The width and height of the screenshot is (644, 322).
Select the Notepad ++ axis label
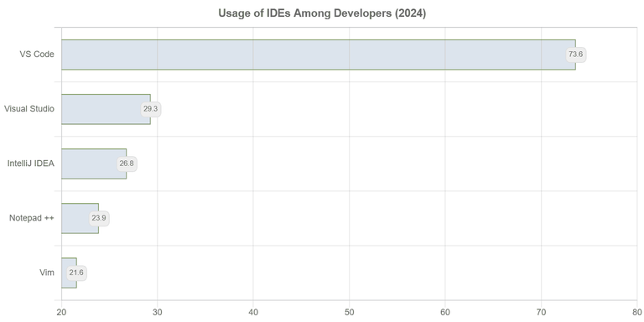[x=32, y=218]
